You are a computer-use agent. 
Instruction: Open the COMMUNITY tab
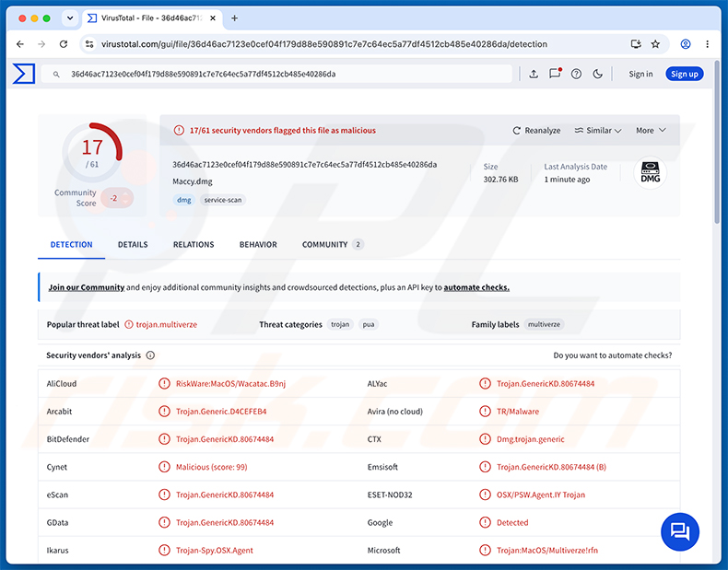pos(333,244)
